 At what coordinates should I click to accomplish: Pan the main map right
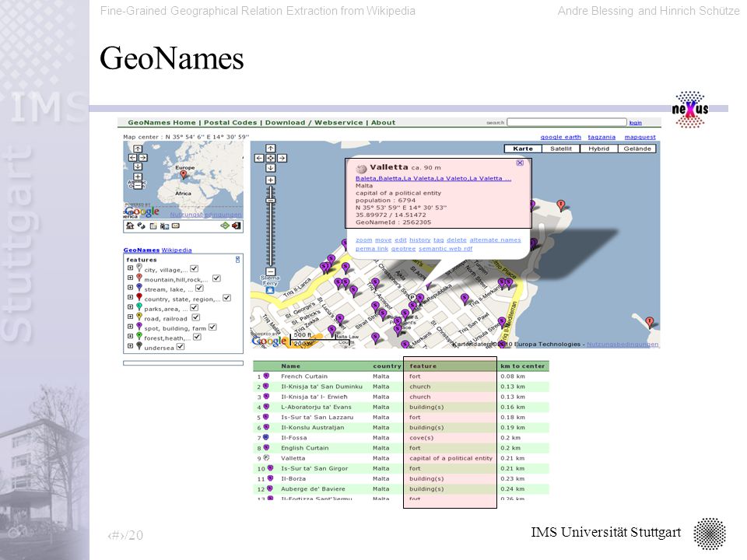point(282,158)
